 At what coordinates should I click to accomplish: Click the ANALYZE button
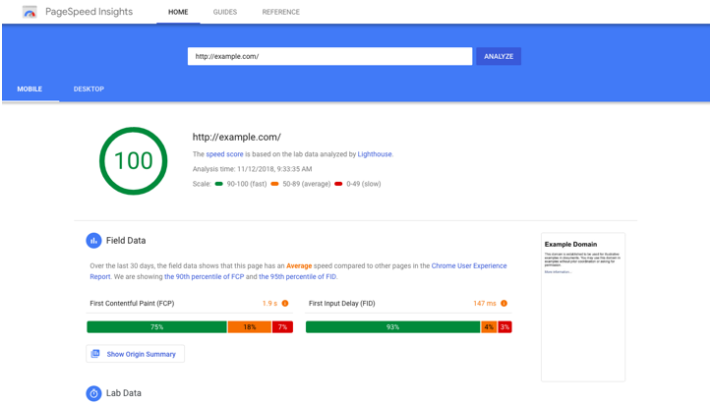pos(499,56)
